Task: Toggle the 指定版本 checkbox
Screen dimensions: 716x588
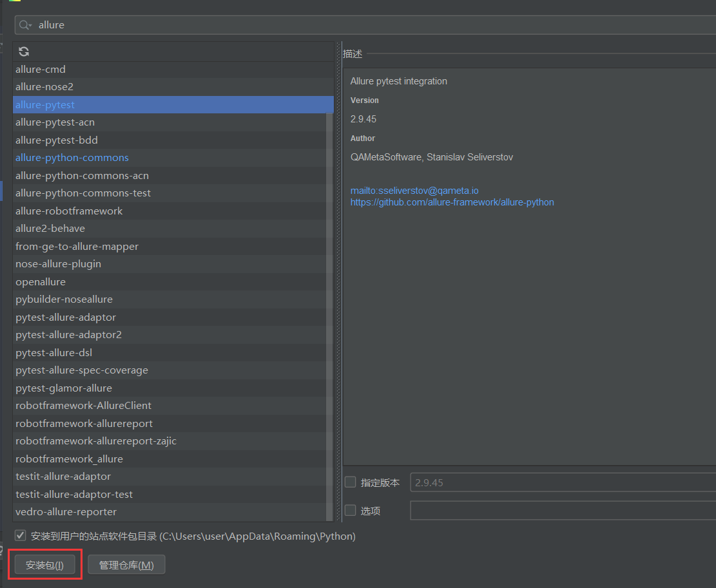Action: [350, 482]
